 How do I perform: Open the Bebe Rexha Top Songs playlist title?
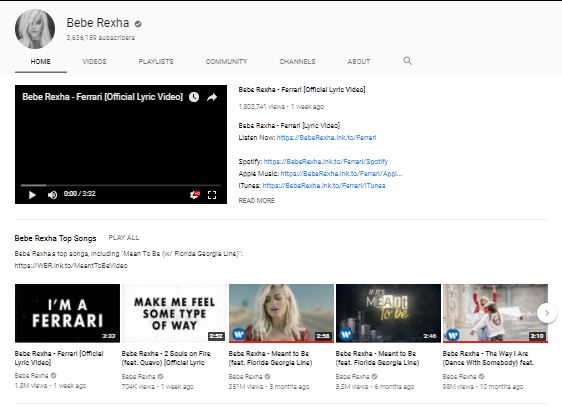click(55, 238)
